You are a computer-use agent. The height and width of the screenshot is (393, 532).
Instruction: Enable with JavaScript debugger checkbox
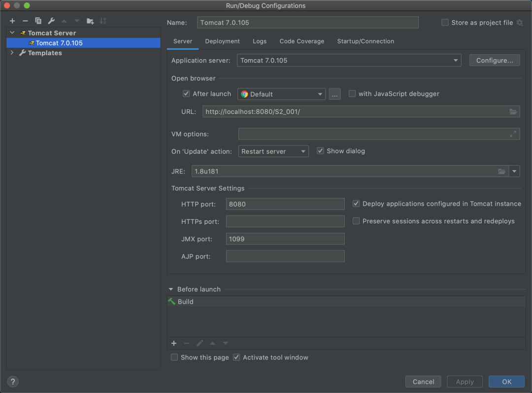pyautogui.click(x=352, y=94)
